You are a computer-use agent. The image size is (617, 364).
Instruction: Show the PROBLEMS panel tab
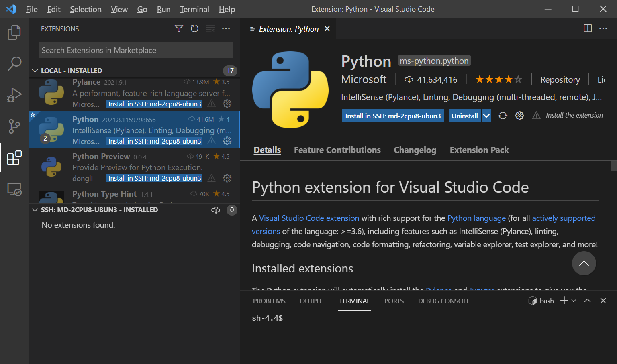pyautogui.click(x=269, y=301)
